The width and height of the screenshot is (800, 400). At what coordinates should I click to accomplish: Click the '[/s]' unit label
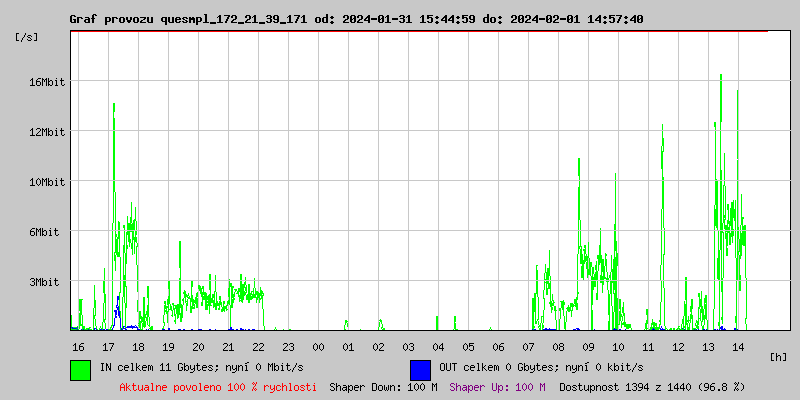27,37
